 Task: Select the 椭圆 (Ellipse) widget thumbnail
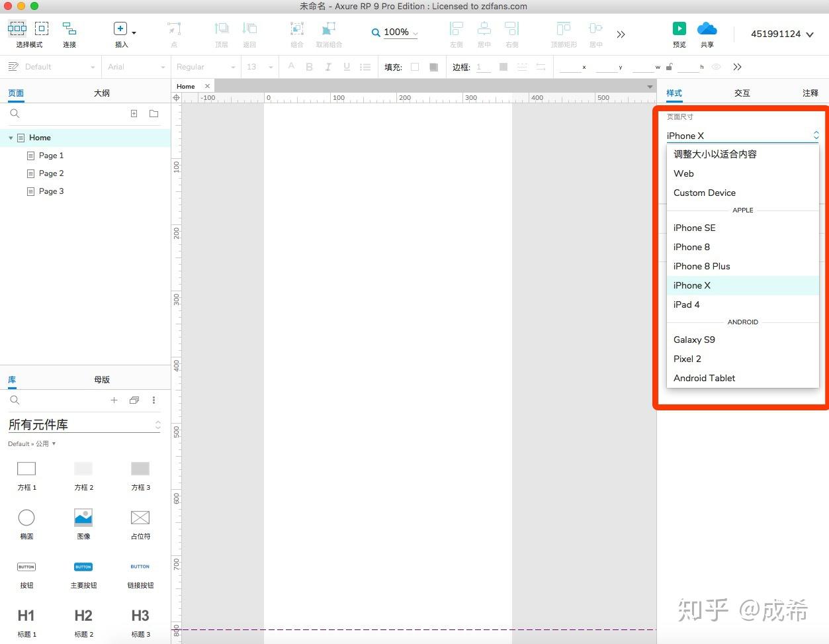point(26,518)
